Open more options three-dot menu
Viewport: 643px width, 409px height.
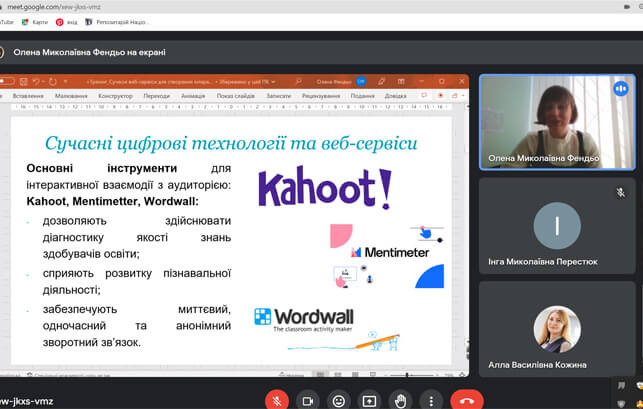(432, 400)
